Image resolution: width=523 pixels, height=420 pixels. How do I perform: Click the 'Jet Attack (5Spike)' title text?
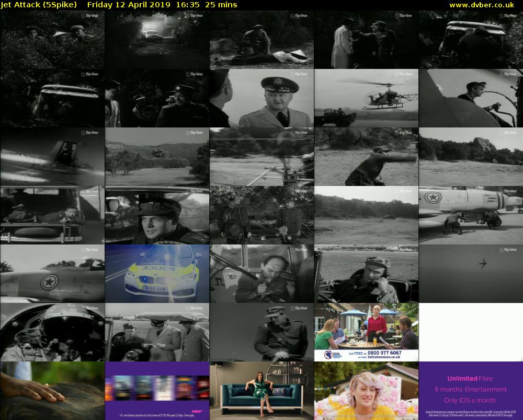[x=39, y=5]
